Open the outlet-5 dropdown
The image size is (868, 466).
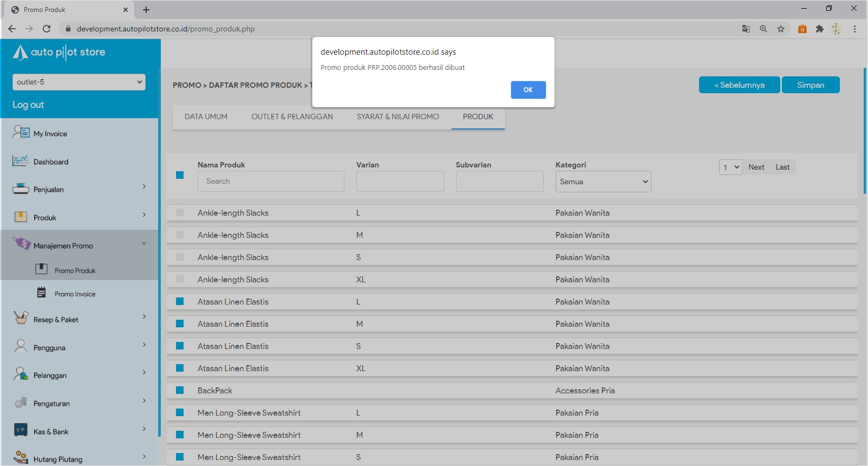pos(79,82)
